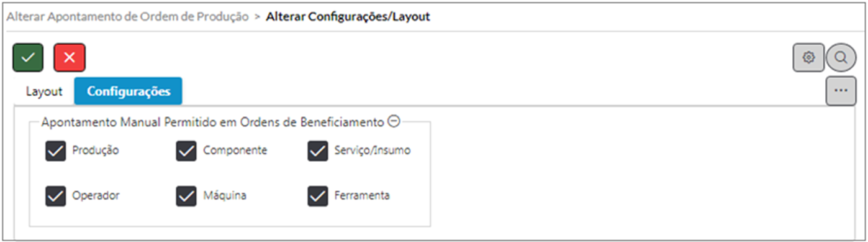
Task: Confirm changes with the green checkmark button
Action: pos(28,58)
